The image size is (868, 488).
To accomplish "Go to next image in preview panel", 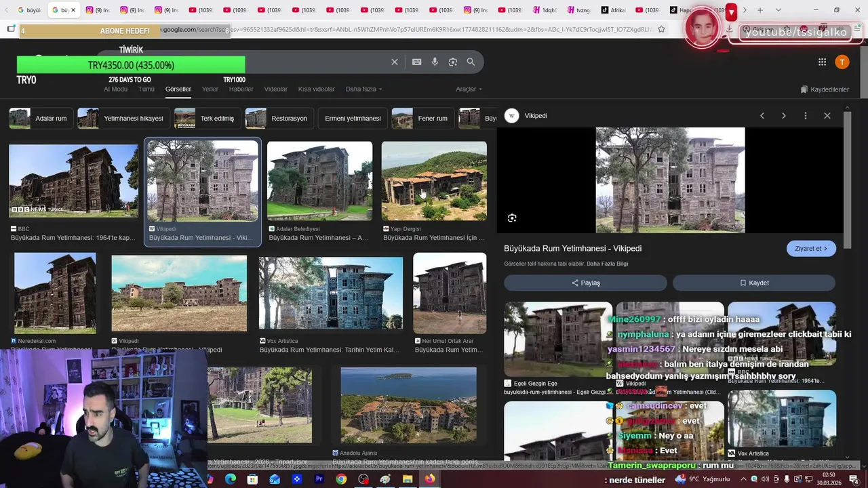I will [x=784, y=116].
